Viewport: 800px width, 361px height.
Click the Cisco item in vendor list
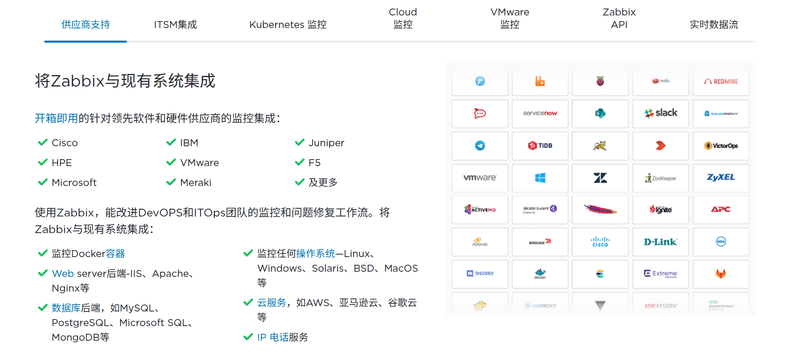tap(65, 143)
